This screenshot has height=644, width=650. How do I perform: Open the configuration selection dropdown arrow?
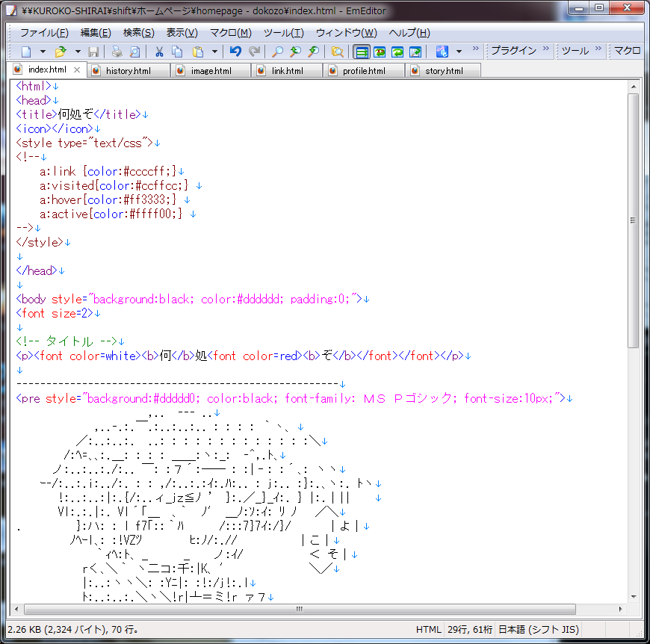point(459,52)
